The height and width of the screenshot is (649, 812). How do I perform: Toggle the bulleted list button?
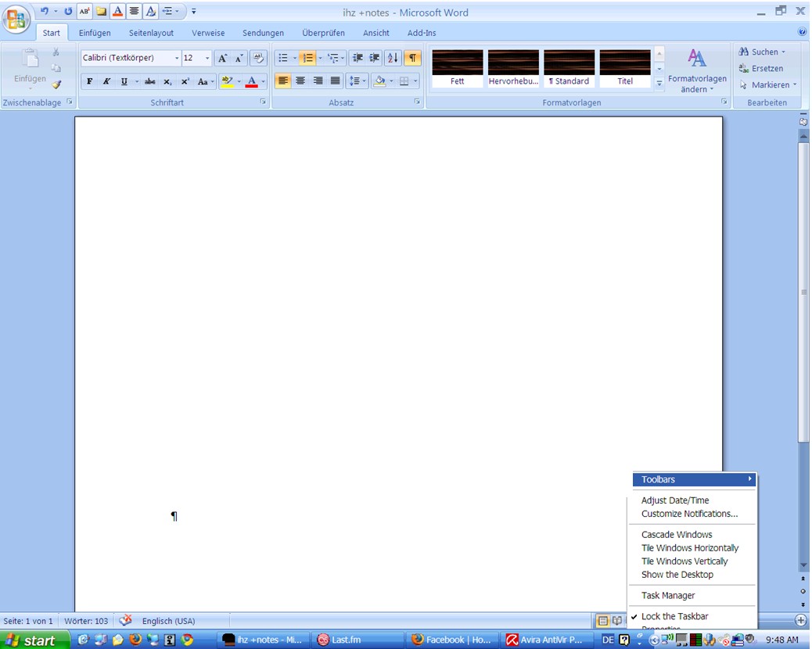(x=282, y=58)
